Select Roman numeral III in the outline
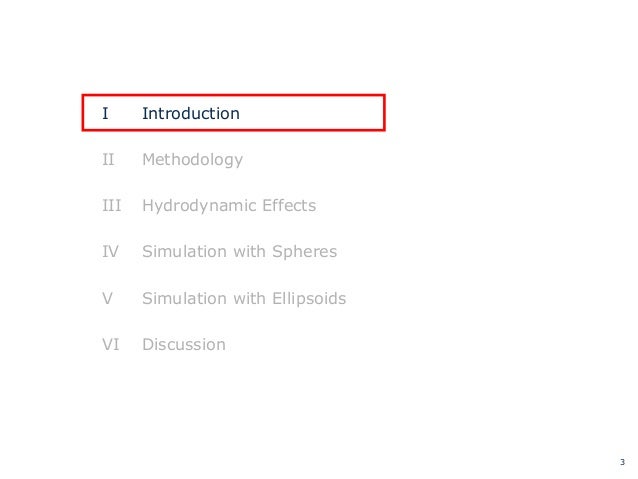The image size is (638, 479). pyautogui.click(x=111, y=206)
